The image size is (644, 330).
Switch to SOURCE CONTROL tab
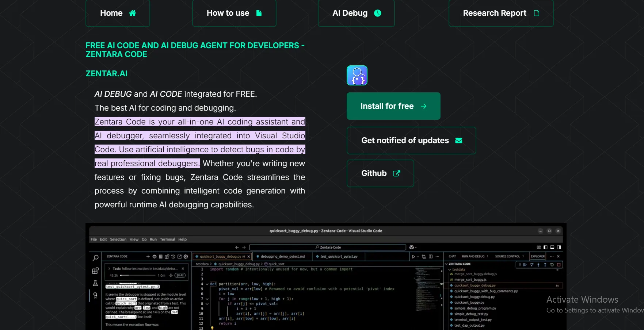coord(507,256)
